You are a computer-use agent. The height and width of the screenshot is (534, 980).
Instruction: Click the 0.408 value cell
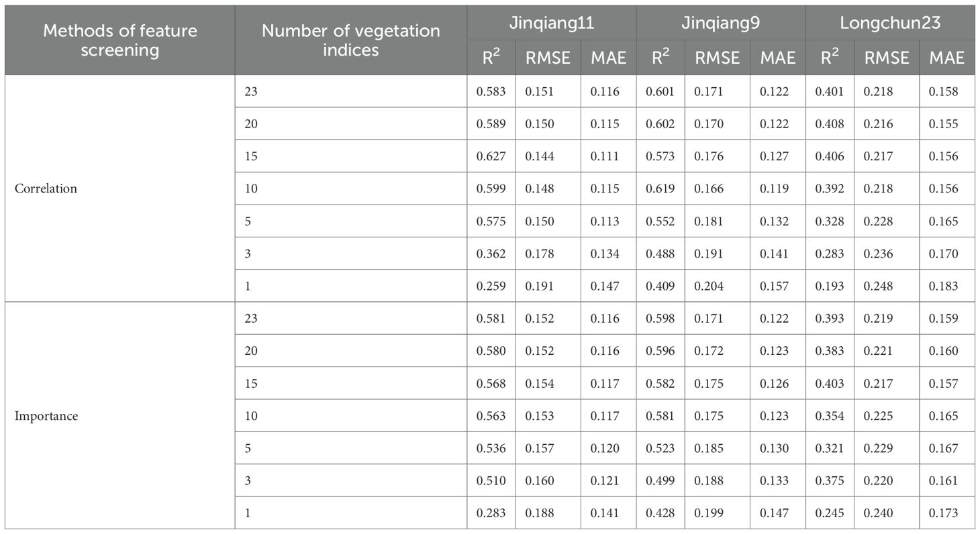[830, 124]
